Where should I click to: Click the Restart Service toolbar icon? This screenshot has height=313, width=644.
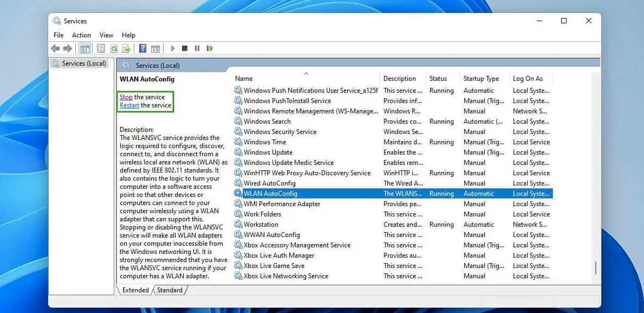pos(210,49)
